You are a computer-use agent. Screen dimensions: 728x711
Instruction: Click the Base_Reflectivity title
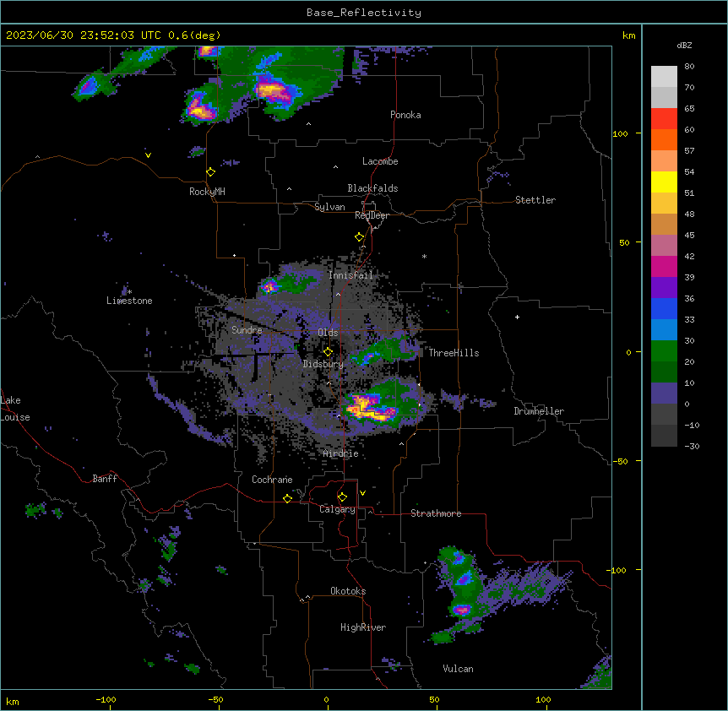click(x=364, y=13)
